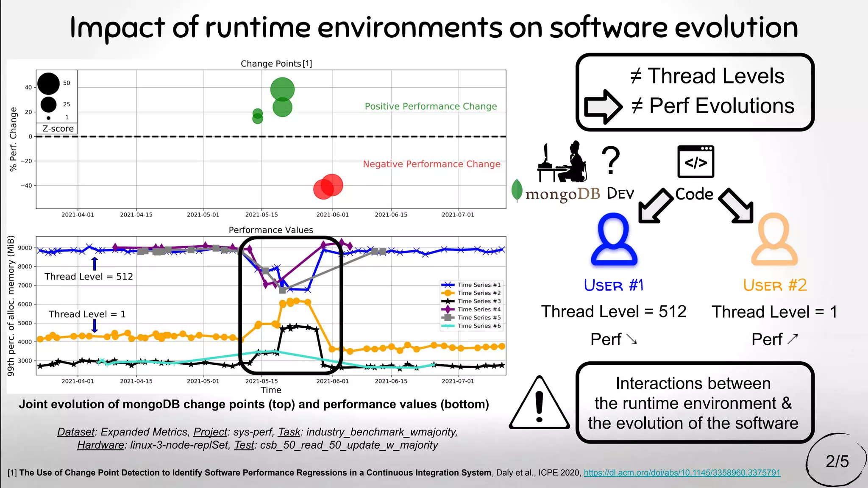Viewport: 868px width, 488px height.
Task: Click the Interactions between runtime environment box
Action: (694, 403)
